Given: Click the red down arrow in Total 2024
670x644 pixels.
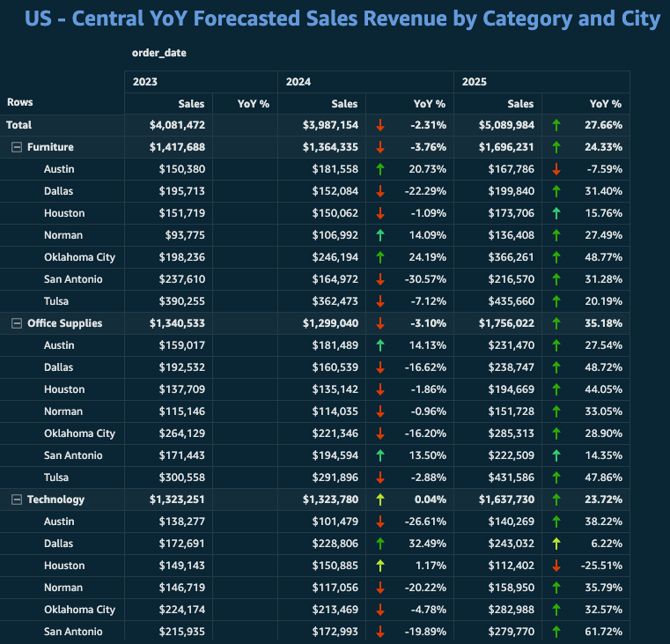Looking at the screenshot, I should (x=380, y=125).
